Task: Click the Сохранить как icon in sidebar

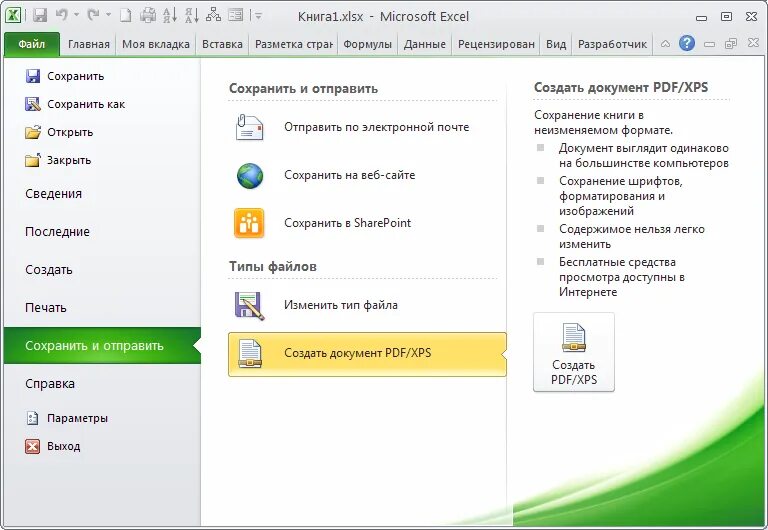Action: click(x=33, y=104)
